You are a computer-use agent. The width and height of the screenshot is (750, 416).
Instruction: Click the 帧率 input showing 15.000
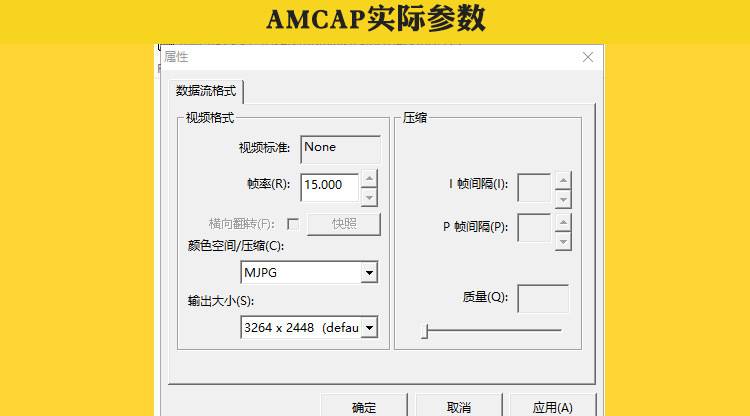pyautogui.click(x=330, y=187)
